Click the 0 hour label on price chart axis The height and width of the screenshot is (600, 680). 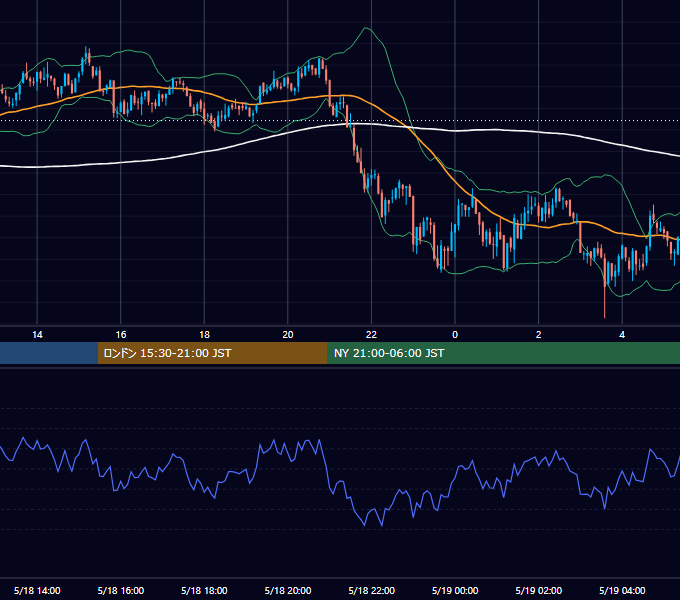pyautogui.click(x=455, y=335)
